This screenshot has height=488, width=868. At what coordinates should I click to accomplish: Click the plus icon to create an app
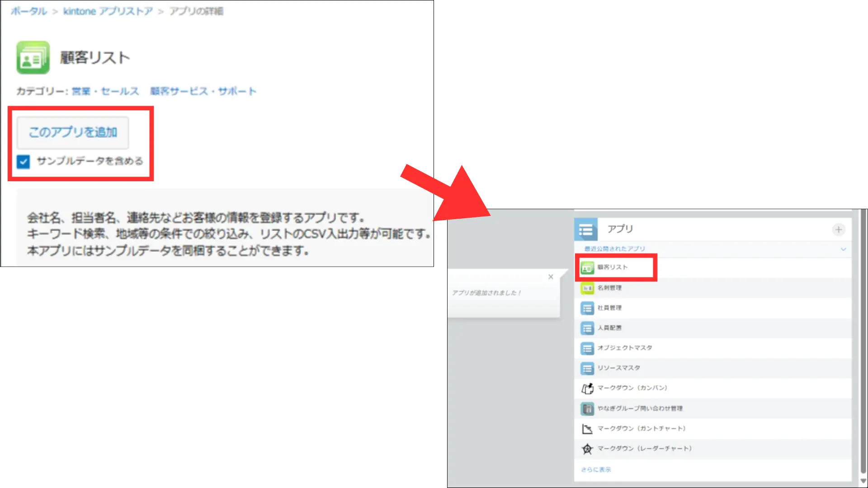(x=838, y=230)
